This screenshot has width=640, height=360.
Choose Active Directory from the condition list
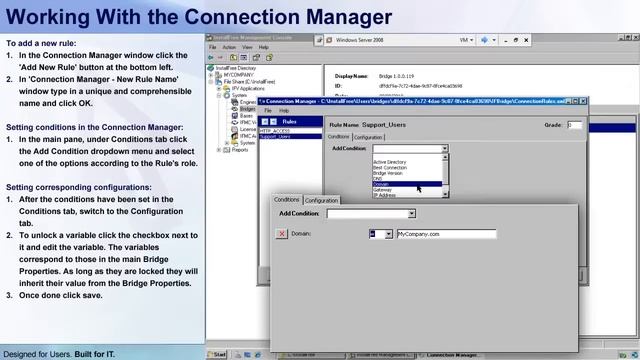407,162
